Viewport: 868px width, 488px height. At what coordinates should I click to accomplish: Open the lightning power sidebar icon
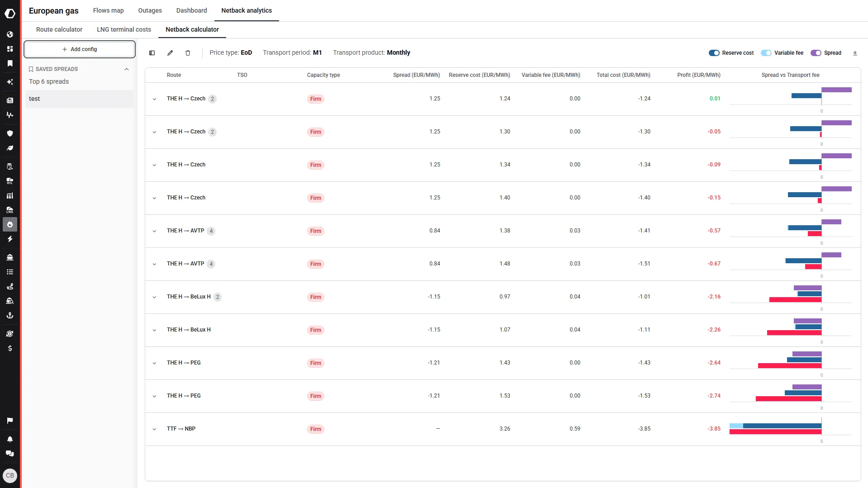click(10, 239)
